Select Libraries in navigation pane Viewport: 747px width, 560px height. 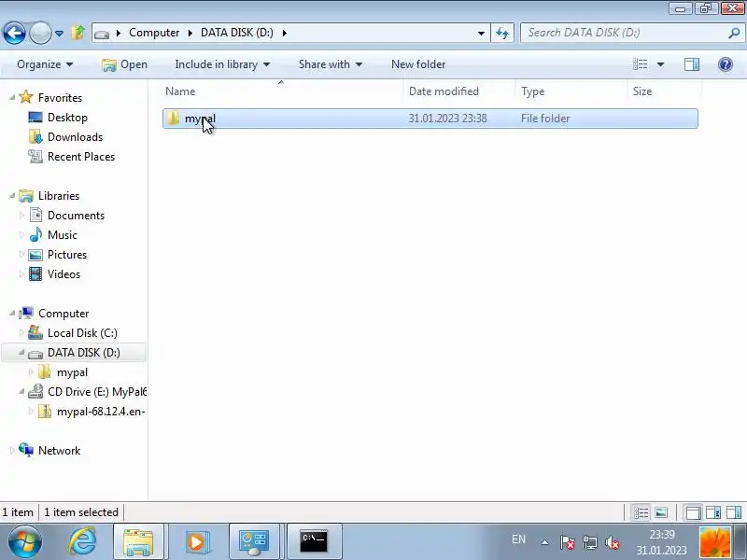[x=59, y=196]
